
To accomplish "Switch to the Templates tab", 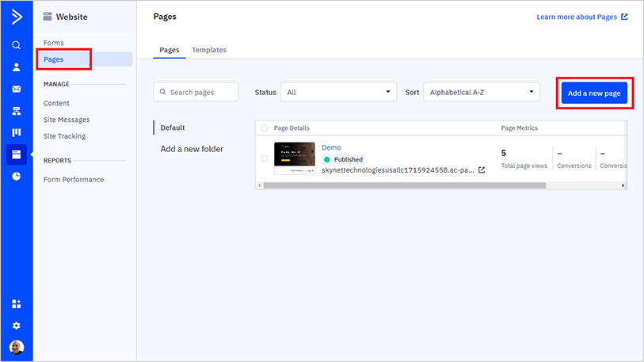I will pyautogui.click(x=209, y=50).
